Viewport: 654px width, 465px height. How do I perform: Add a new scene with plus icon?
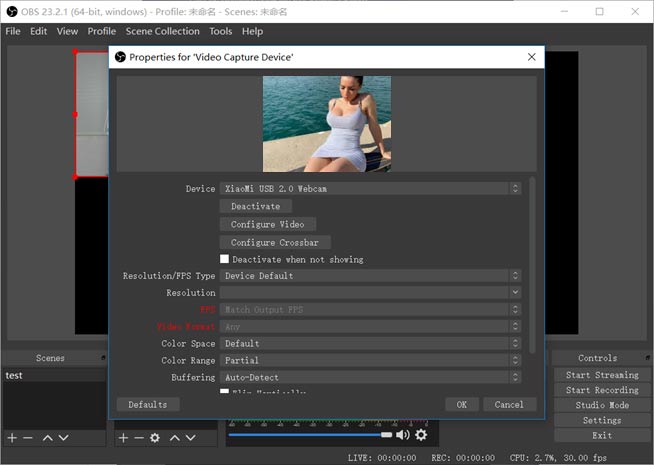click(x=13, y=438)
